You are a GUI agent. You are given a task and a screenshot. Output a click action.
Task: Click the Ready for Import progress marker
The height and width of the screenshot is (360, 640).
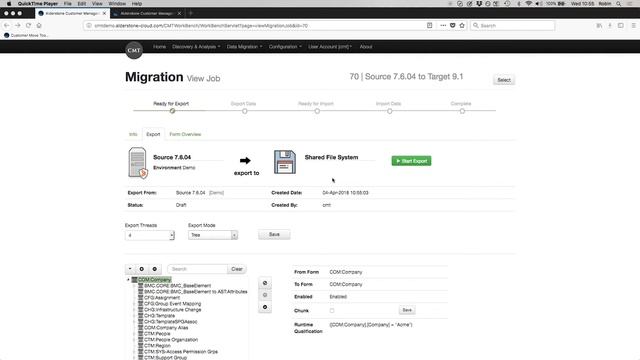point(317,111)
